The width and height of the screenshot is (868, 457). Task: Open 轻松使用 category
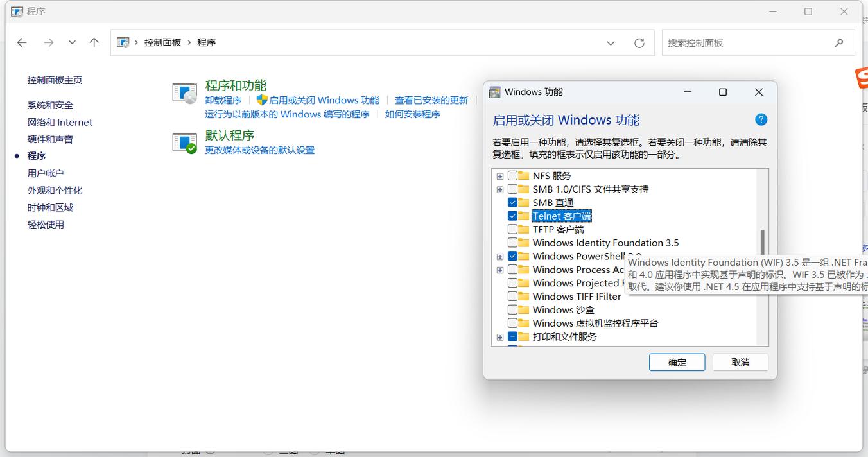pyautogui.click(x=46, y=225)
